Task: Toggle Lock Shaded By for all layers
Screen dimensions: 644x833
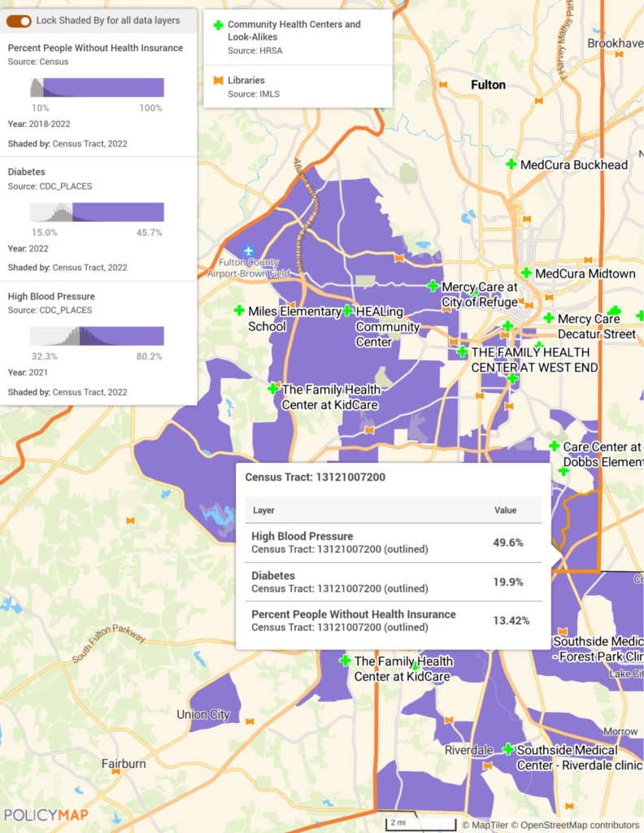Action: point(20,20)
